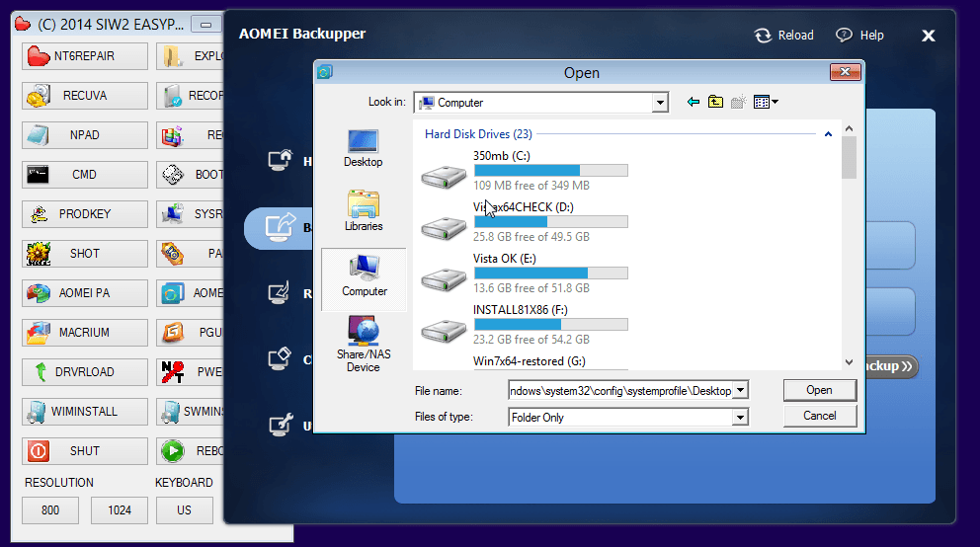
Task: Run DRVRLOAD driver loader
Action: coord(84,371)
